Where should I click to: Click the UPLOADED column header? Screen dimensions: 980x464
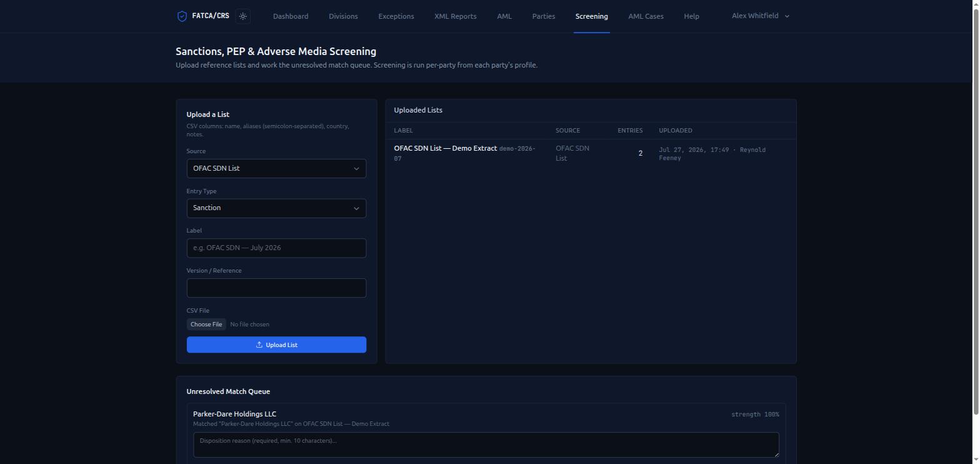tap(675, 130)
